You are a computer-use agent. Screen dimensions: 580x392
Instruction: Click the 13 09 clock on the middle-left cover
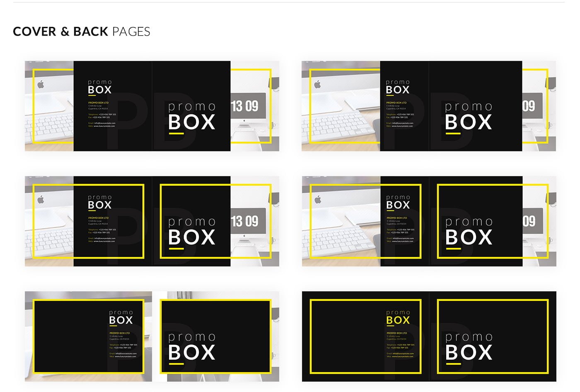(245, 222)
